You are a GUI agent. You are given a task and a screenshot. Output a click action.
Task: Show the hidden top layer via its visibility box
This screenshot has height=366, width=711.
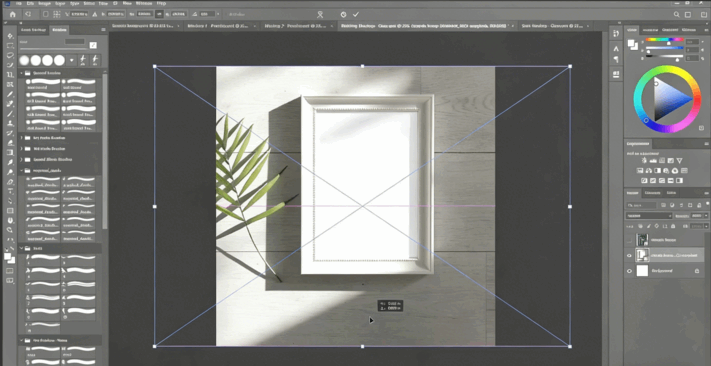pos(629,239)
